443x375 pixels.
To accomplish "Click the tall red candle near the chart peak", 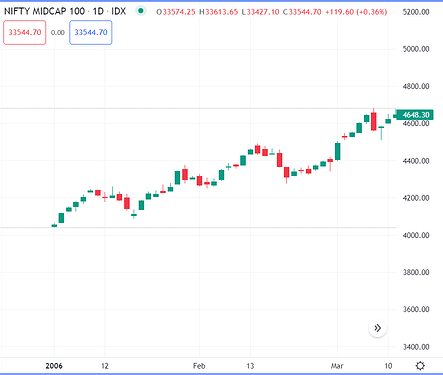I will point(374,121).
